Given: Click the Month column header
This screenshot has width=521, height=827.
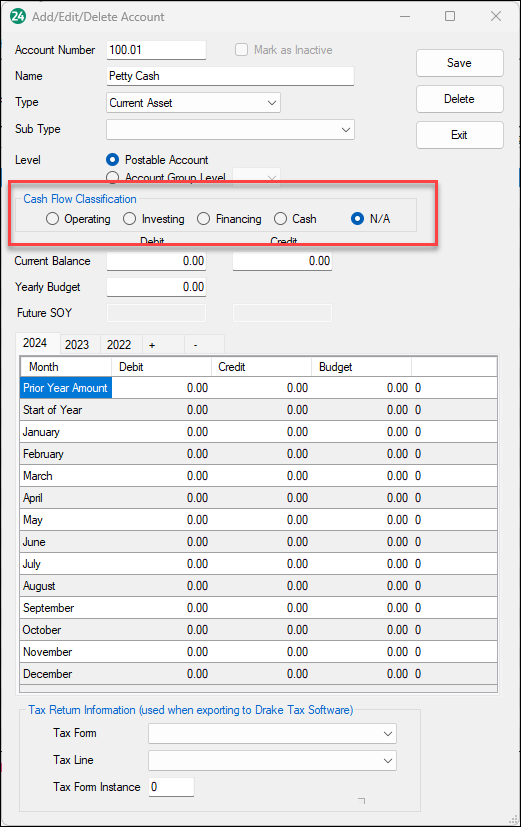Looking at the screenshot, I should click(x=66, y=367).
